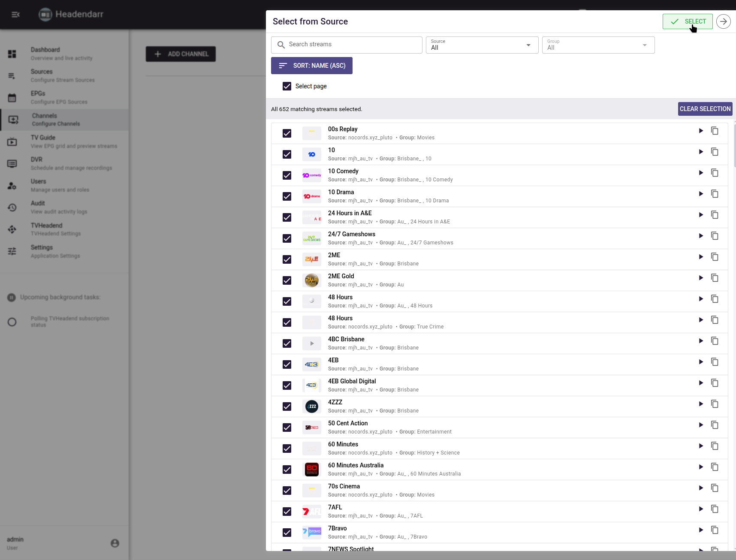Open the Source filter dropdown

(x=481, y=45)
